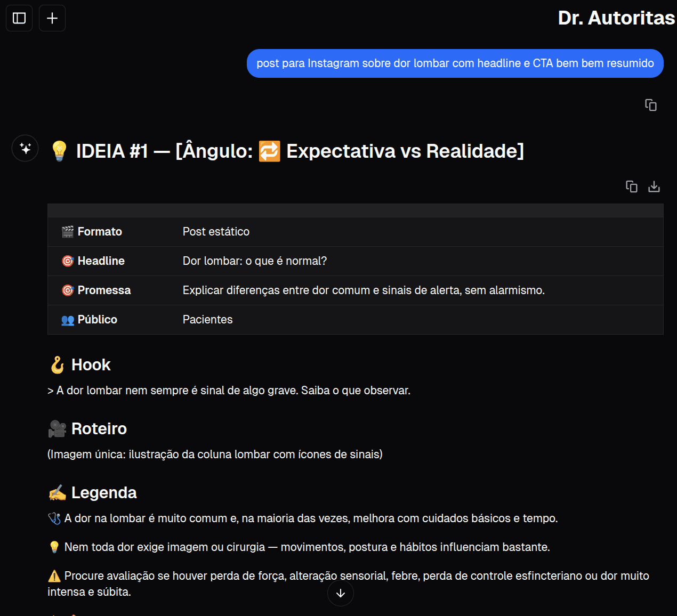
Task: Select the blue user message bubble
Action: pos(455,63)
